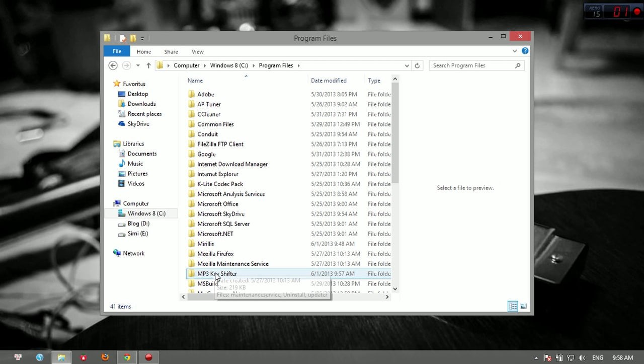Viewport: 644px width, 364px height.
Task: Select the Adobe folder icon
Action: (191, 94)
